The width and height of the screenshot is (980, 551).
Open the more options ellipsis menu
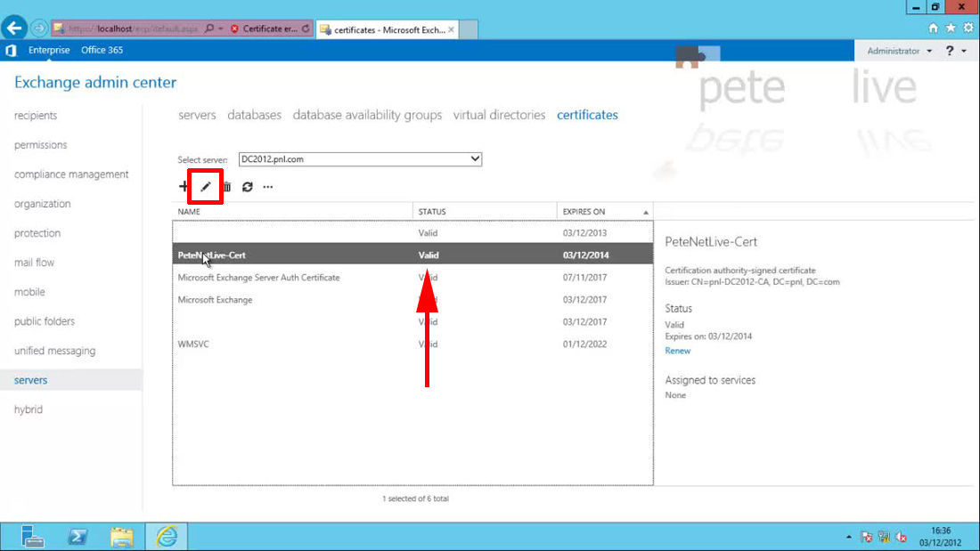268,187
